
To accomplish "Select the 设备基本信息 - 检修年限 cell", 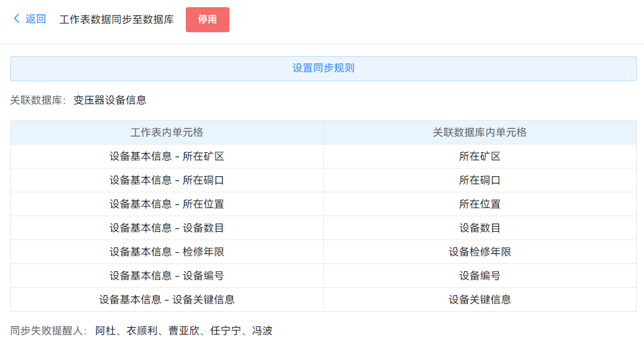I will click(167, 252).
